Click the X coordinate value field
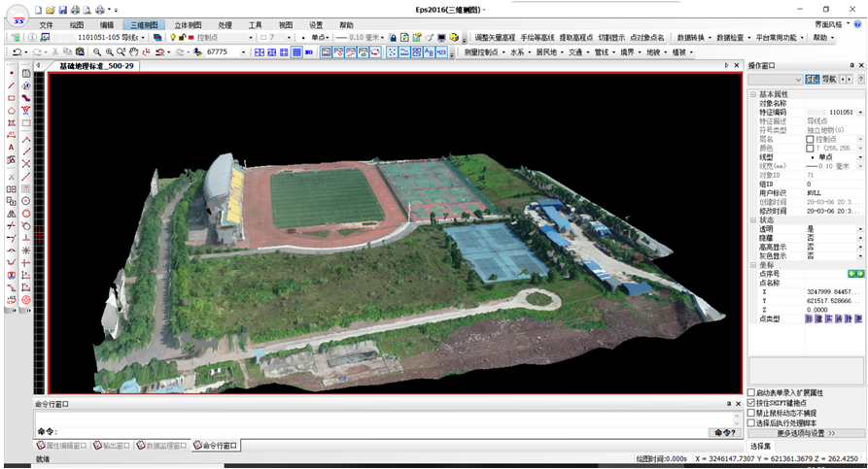868x469 pixels. [x=835, y=292]
